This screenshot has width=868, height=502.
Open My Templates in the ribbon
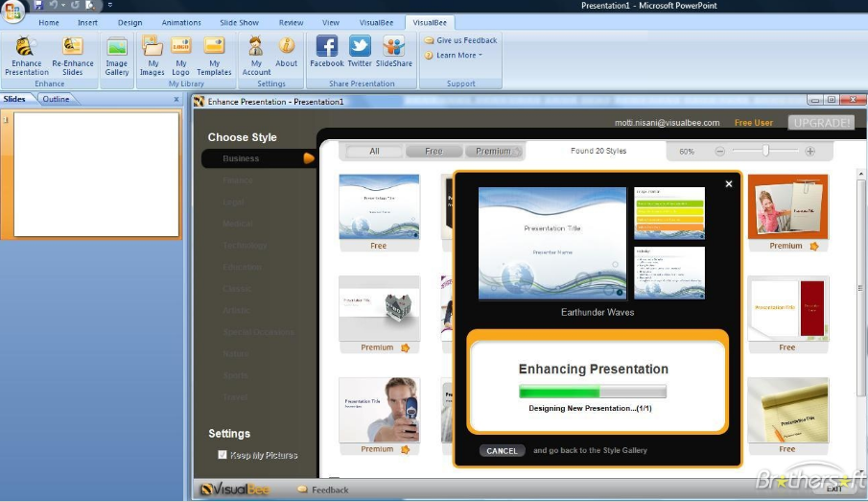tap(214, 46)
